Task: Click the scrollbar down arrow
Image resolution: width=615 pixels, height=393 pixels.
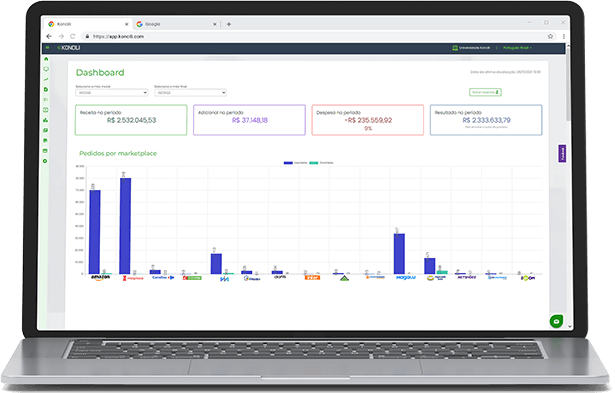Action: click(570, 326)
